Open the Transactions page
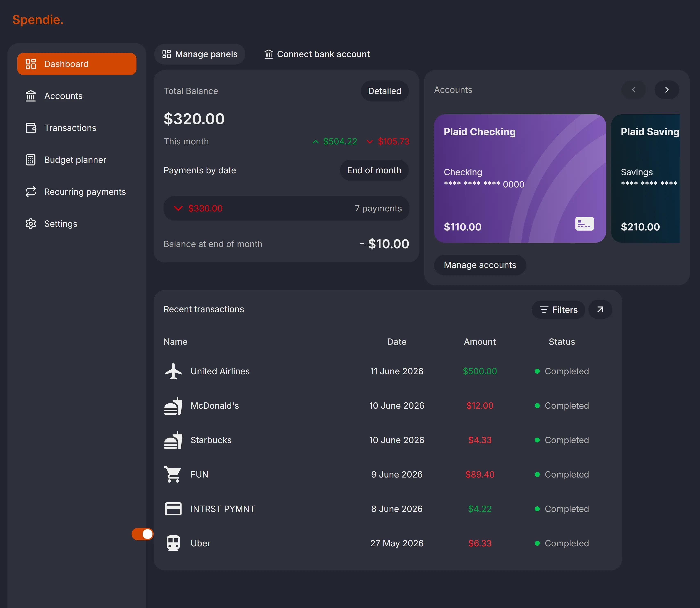The image size is (700, 608). (x=77, y=128)
